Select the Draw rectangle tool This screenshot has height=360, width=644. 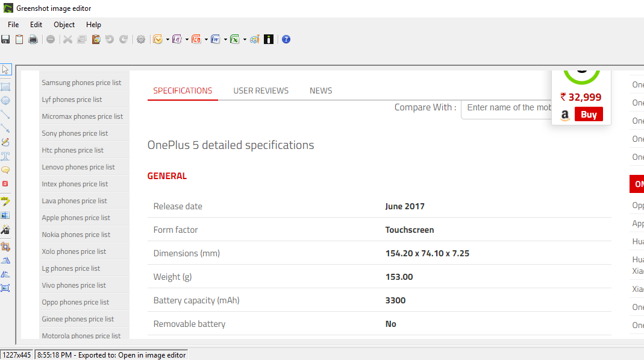point(5,87)
